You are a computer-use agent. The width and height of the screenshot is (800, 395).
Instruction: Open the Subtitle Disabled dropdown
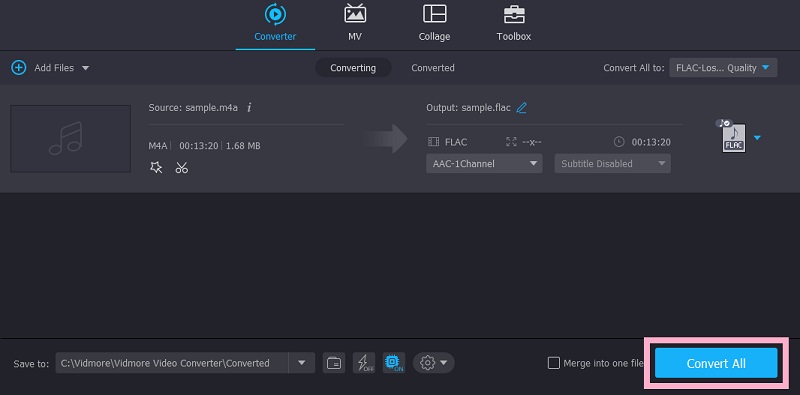pos(612,163)
